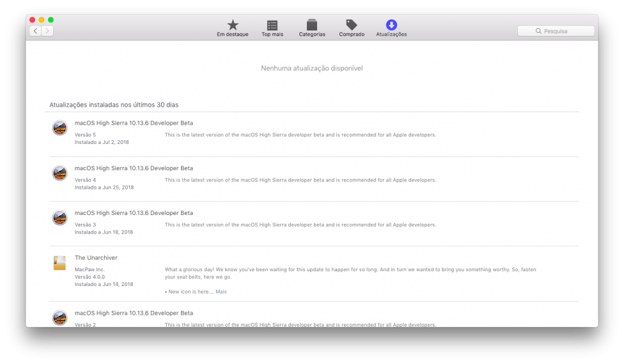Image resolution: width=624 pixels, height=364 pixels.
Task: Go back with the left arrow
Action: (36, 31)
